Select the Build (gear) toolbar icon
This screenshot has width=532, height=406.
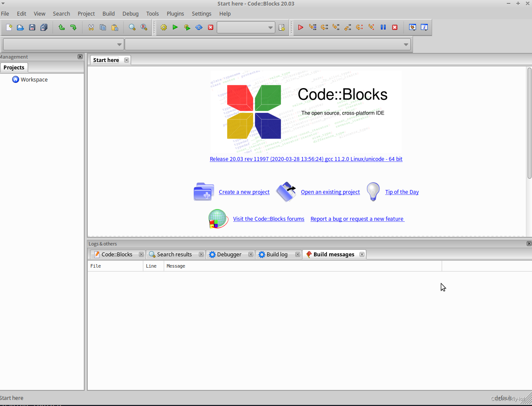coord(164,27)
